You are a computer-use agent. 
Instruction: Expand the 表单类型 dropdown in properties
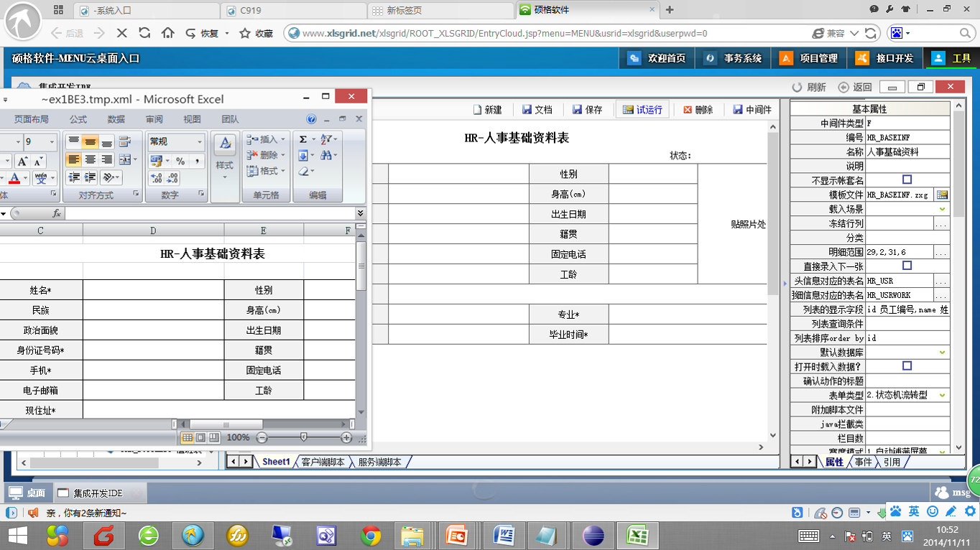(942, 395)
